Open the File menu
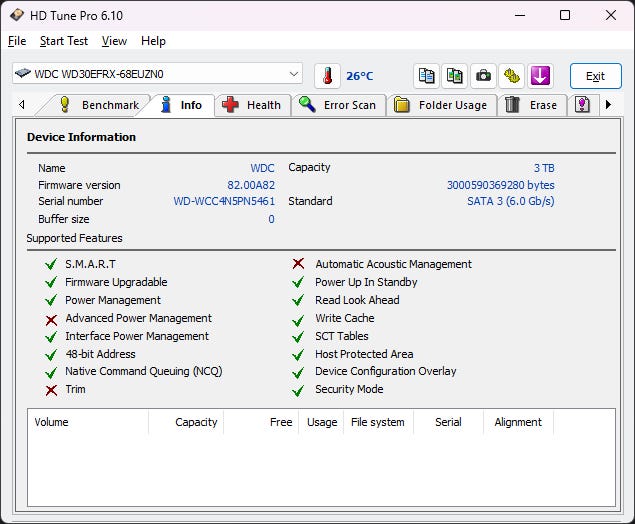635x524 pixels. click(x=17, y=41)
